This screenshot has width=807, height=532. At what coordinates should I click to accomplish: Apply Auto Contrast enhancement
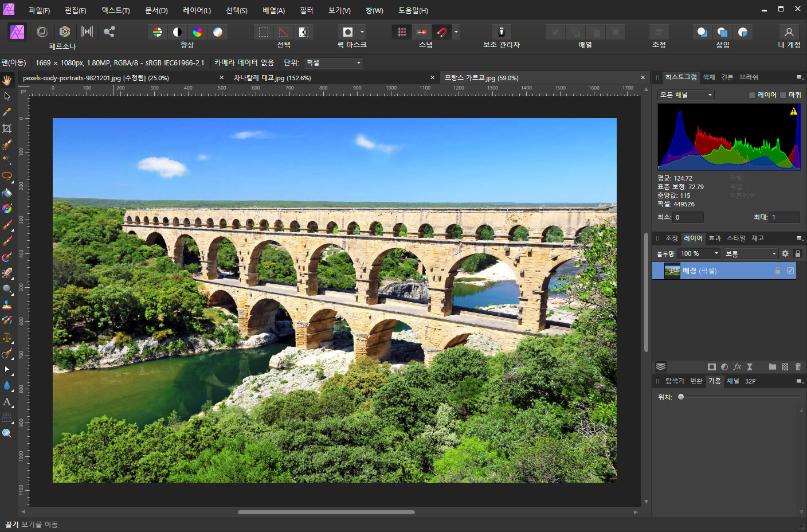click(178, 32)
